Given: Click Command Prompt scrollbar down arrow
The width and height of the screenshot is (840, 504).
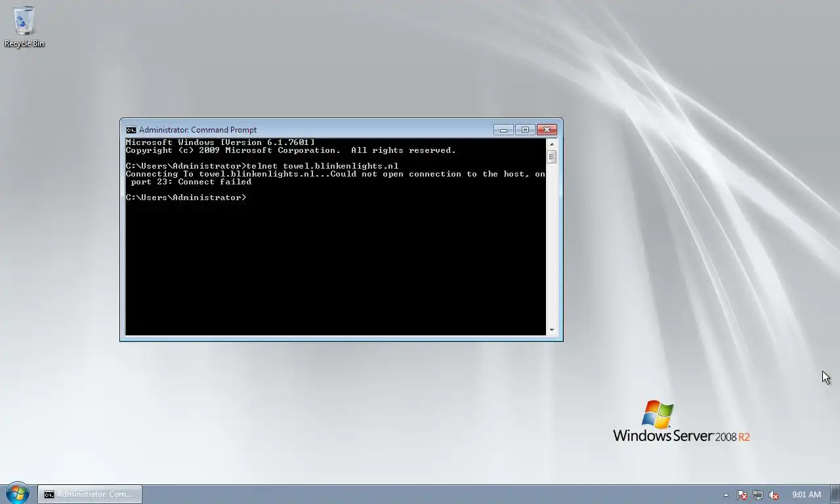Looking at the screenshot, I should click(551, 330).
